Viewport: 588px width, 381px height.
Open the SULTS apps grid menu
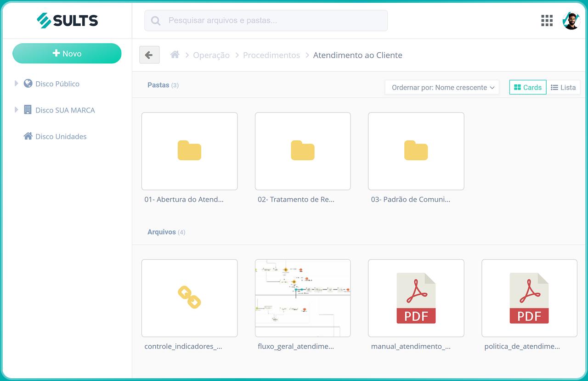pos(547,20)
